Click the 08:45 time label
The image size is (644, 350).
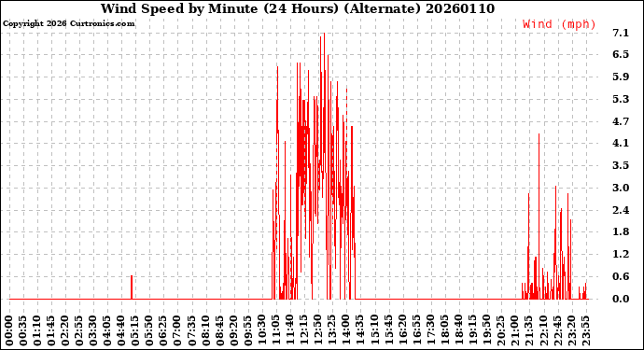pos(220,330)
